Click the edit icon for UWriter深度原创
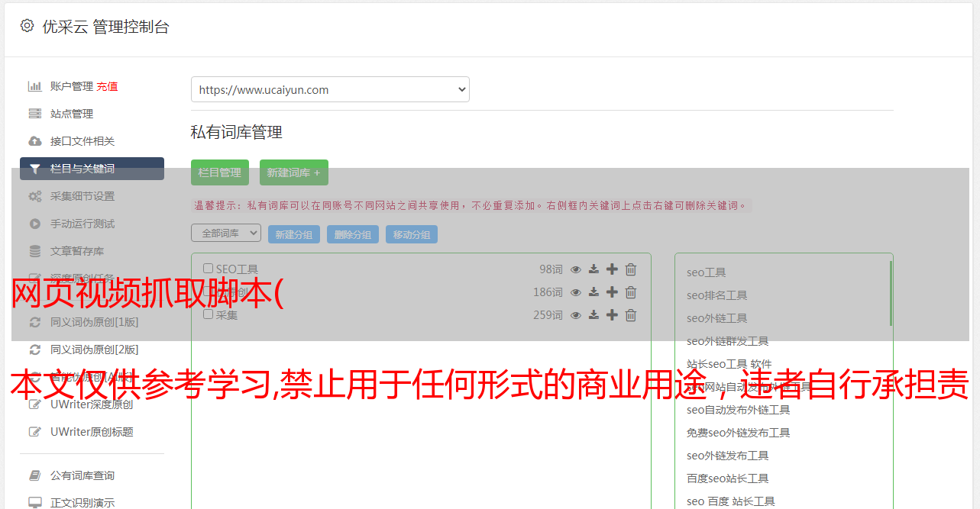The width and height of the screenshot is (980, 509). (x=35, y=404)
